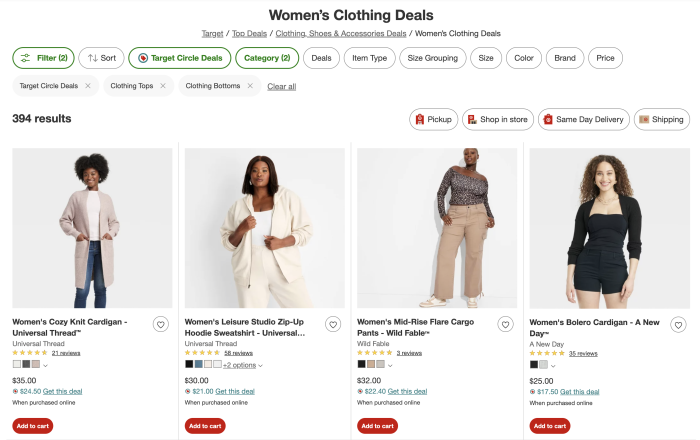Screen dimensions: 700x440
Task: Open the Sort options dropdown
Action: (x=101, y=58)
